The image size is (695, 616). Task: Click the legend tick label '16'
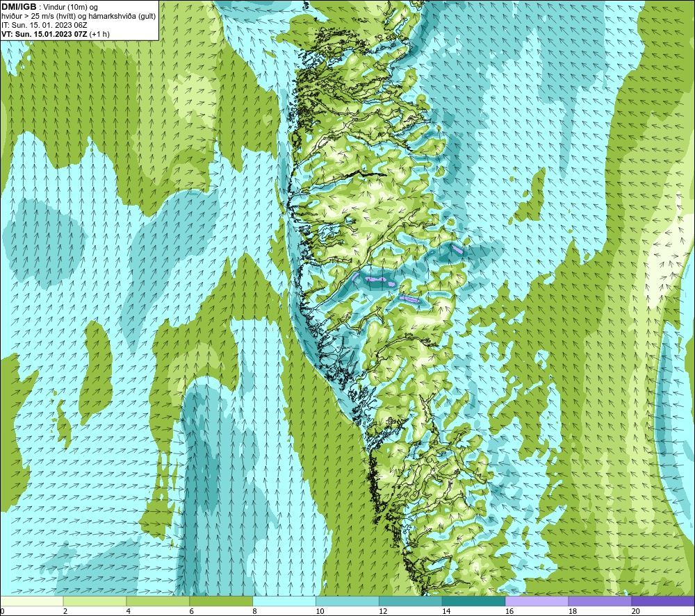[x=509, y=612]
